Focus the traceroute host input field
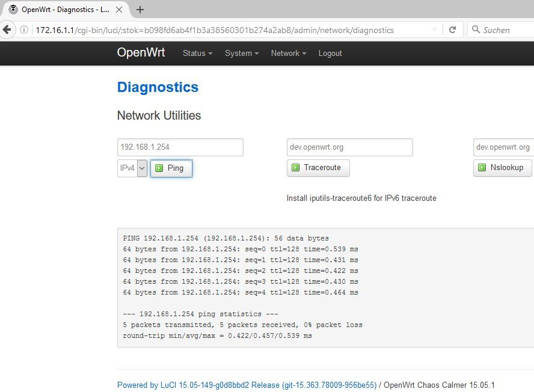Screen dimensions: 534x392 click(x=350, y=147)
